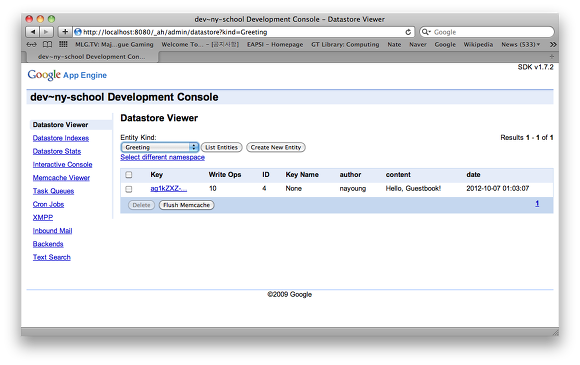Click the browser forward arrow button
Viewport: 580px width, 365px height.
pos(47,32)
